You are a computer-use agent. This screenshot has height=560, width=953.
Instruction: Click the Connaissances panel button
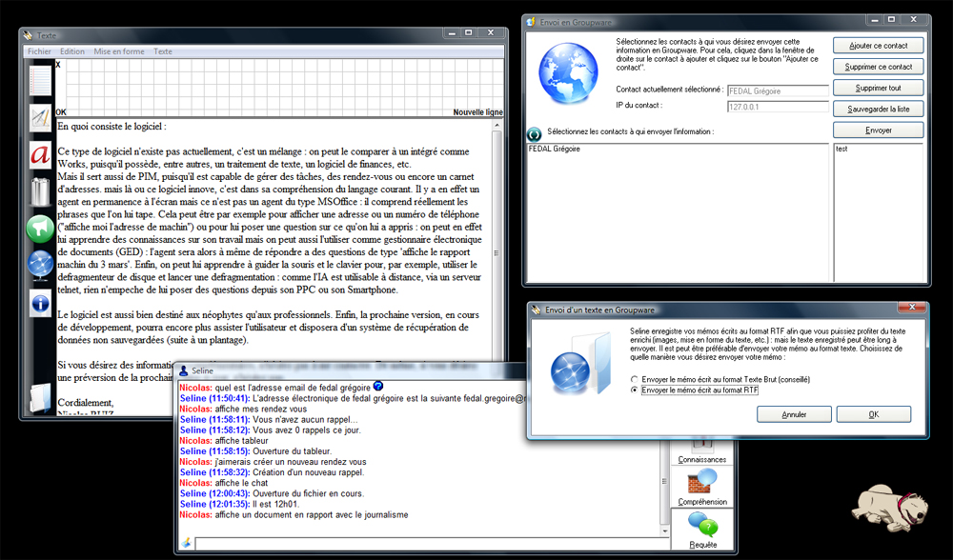[702, 454]
